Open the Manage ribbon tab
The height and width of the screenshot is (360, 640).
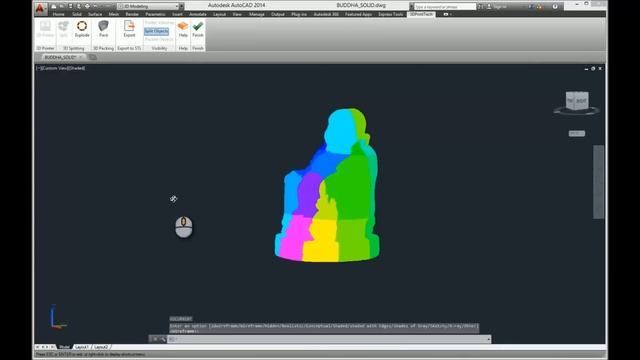point(257,14)
